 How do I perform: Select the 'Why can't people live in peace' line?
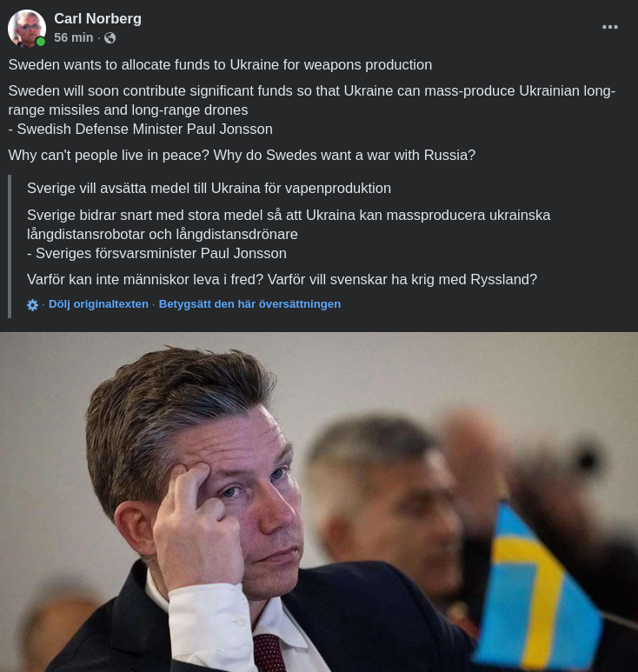click(242, 155)
